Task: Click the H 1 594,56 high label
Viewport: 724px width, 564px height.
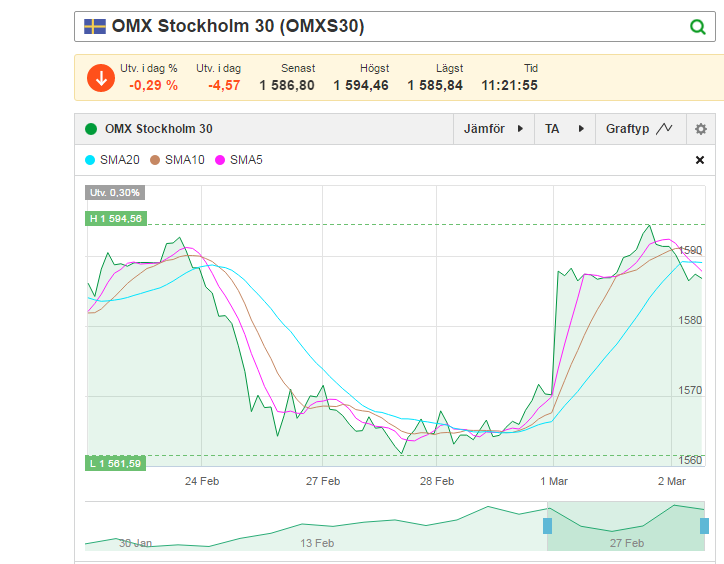Action: 116,218
